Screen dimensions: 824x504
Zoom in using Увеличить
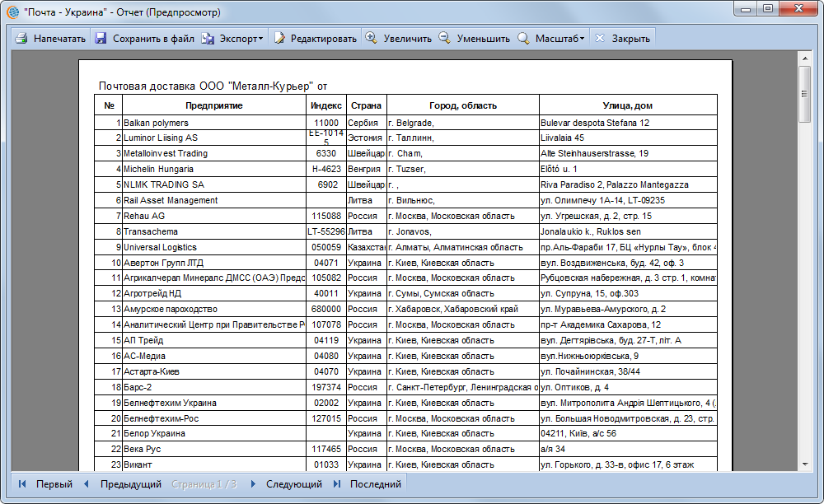coord(408,39)
